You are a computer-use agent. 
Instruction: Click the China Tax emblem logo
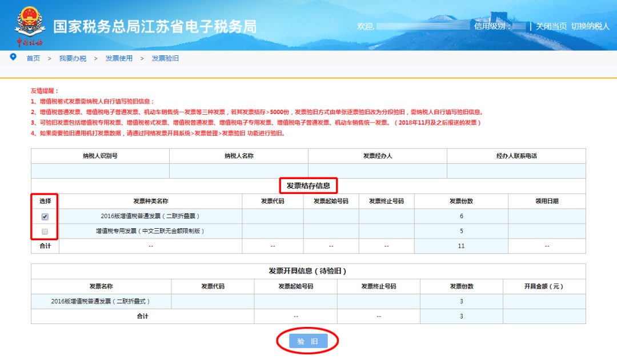(x=30, y=26)
